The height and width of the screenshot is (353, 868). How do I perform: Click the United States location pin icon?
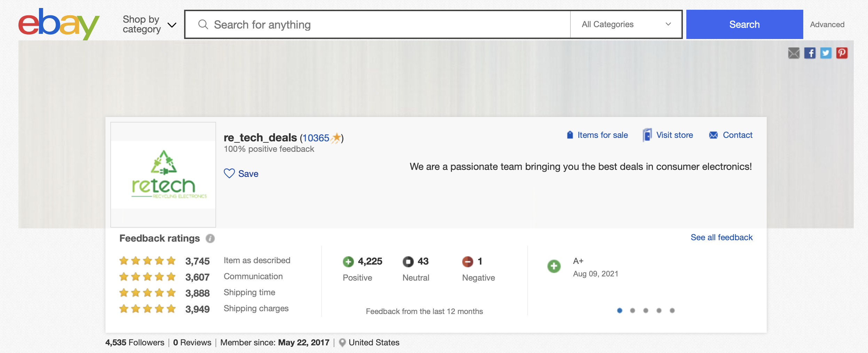342,343
